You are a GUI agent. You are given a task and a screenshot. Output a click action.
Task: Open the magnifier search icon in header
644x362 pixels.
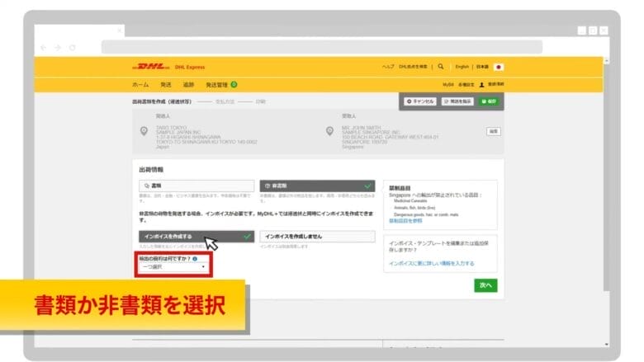tap(441, 67)
